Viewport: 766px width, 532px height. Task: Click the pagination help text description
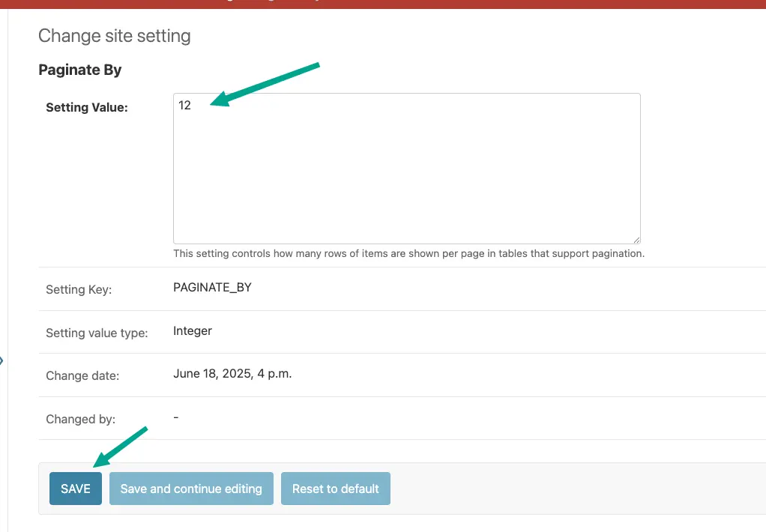pos(409,253)
